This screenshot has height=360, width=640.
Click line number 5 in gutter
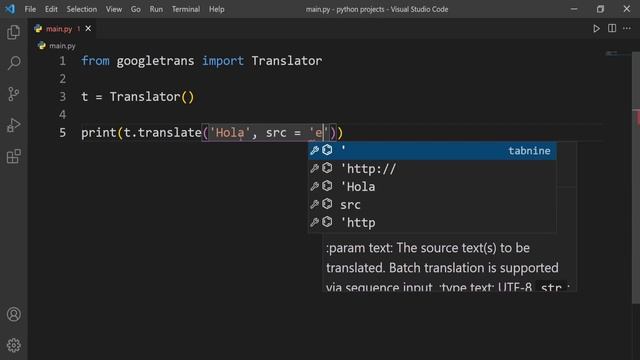[62, 133]
